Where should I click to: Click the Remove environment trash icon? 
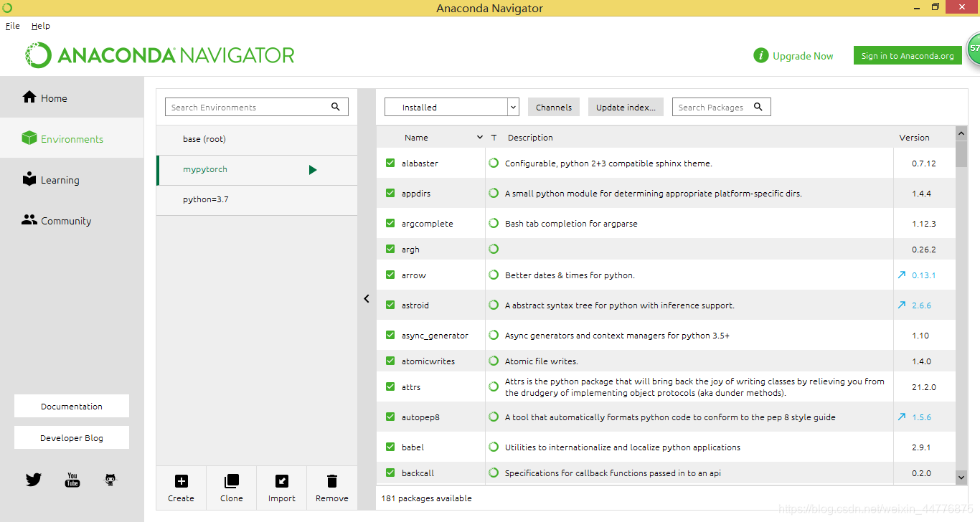332,481
